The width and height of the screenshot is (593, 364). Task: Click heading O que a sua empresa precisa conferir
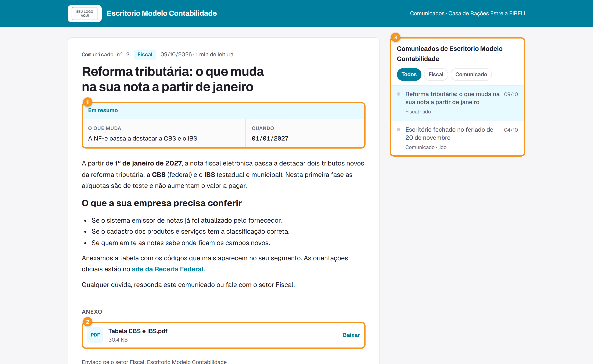[x=162, y=203]
